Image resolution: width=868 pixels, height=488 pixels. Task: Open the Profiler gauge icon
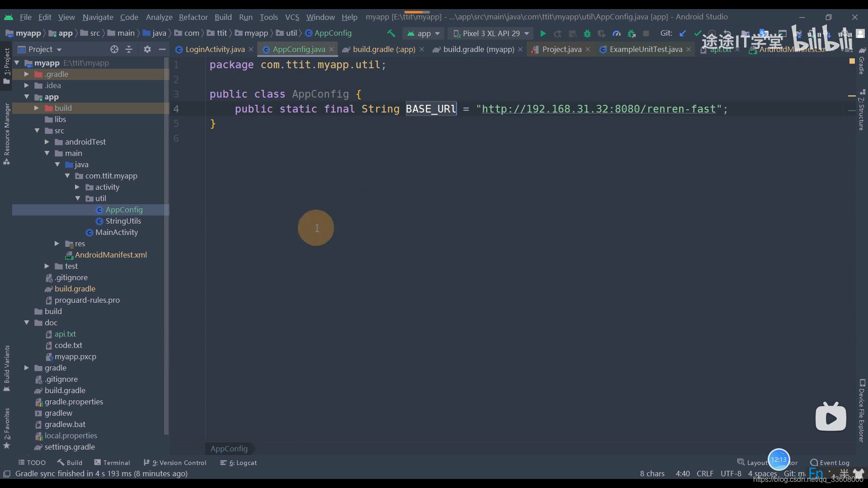617,33
